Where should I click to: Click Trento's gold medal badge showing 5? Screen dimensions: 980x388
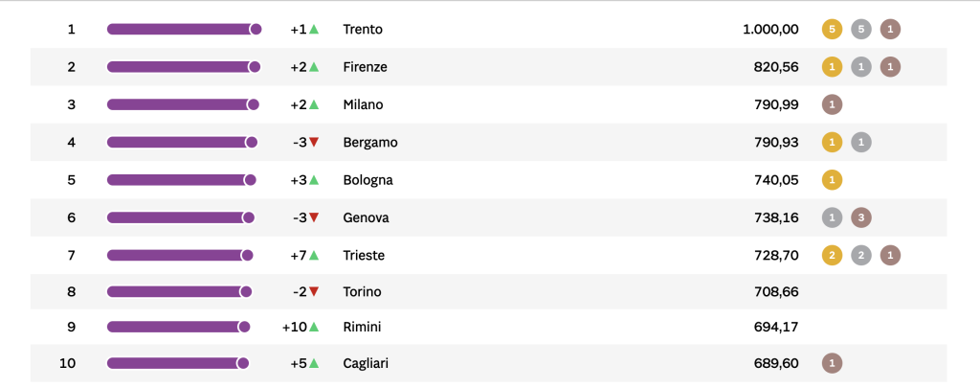832,29
